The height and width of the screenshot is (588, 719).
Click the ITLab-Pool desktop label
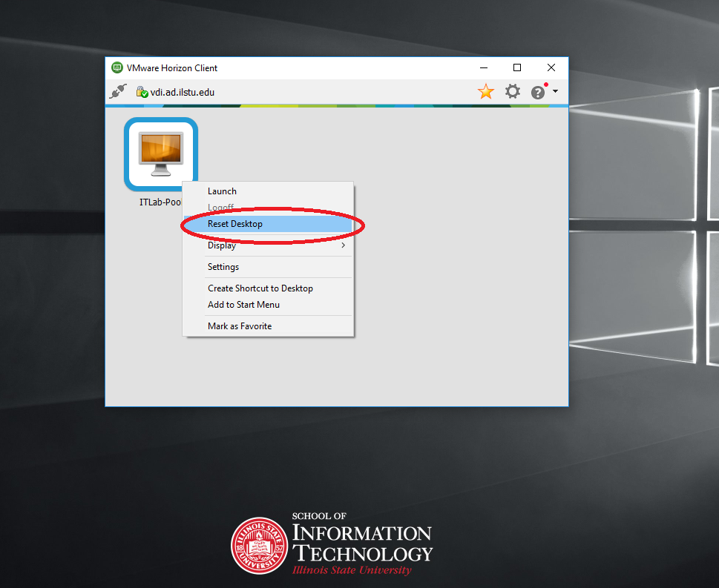(x=160, y=202)
